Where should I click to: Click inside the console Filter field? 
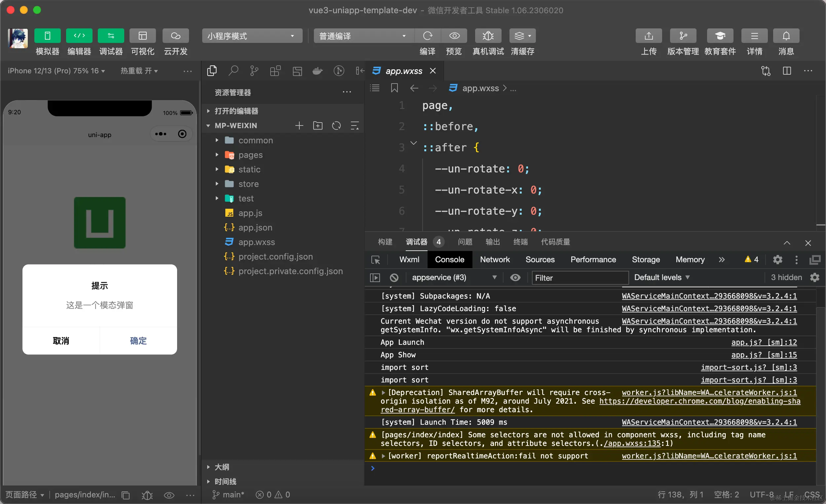tap(580, 277)
